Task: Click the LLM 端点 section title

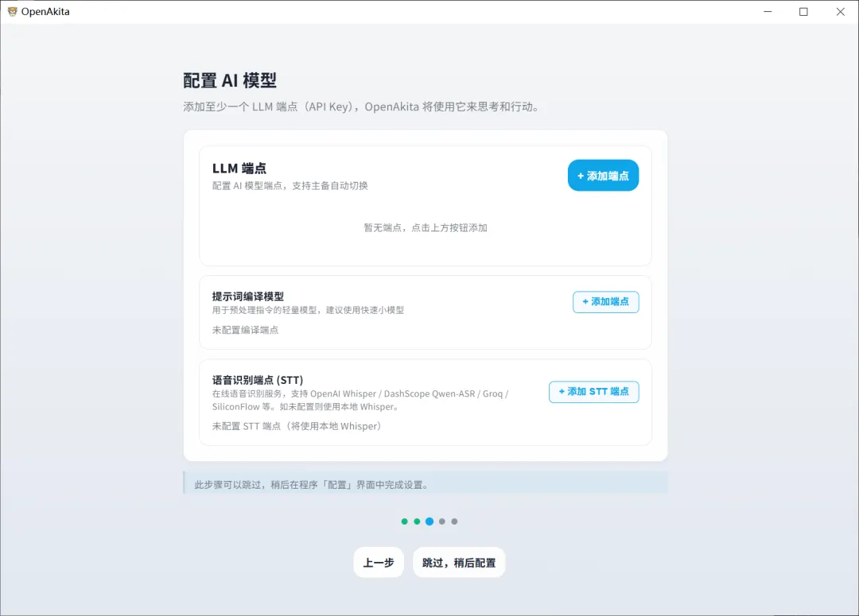Action: point(239,168)
